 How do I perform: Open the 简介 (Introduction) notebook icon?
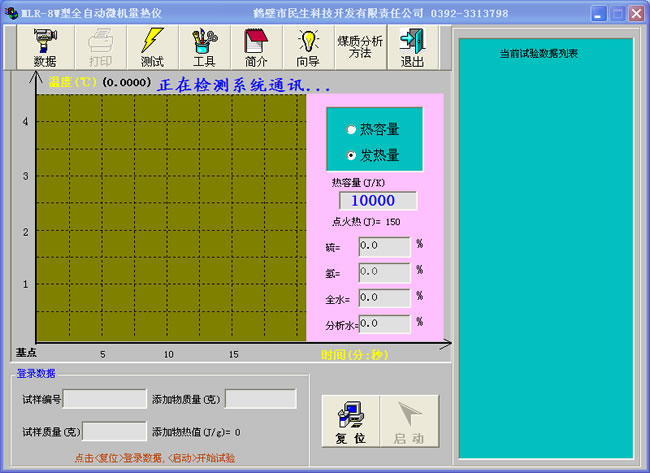click(x=256, y=47)
